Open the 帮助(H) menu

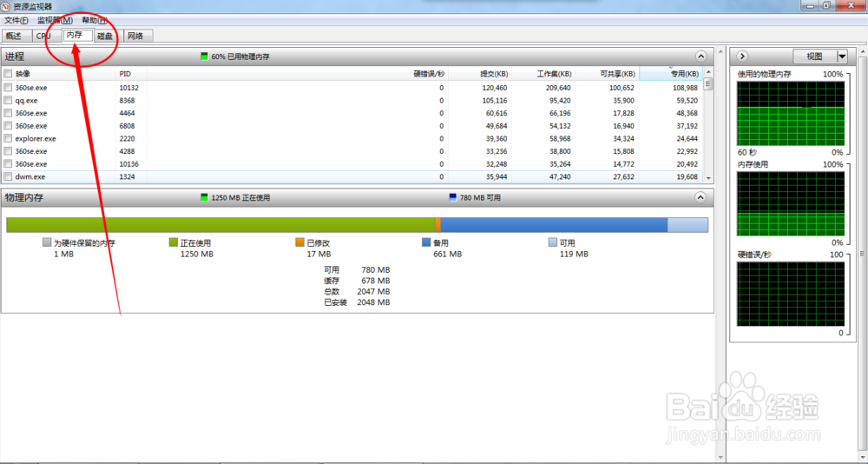[x=95, y=21]
